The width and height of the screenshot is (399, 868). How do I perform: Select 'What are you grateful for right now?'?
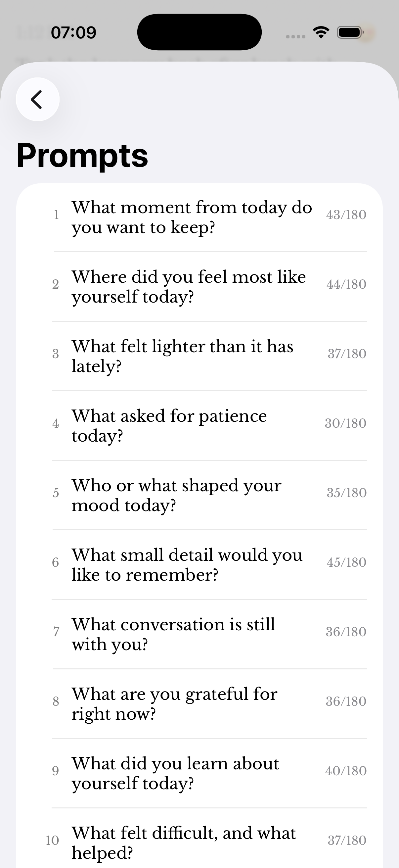(x=199, y=703)
